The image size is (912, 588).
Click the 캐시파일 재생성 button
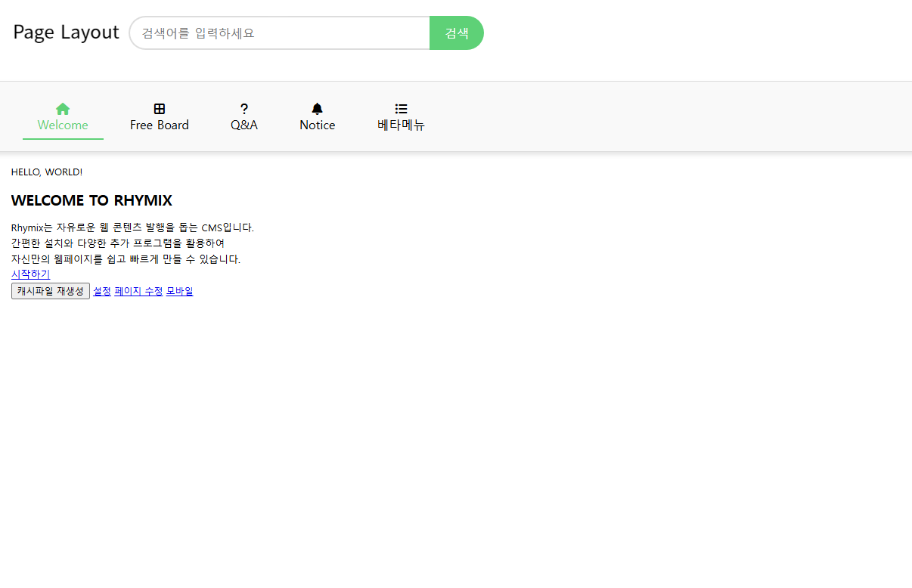pyautogui.click(x=51, y=291)
